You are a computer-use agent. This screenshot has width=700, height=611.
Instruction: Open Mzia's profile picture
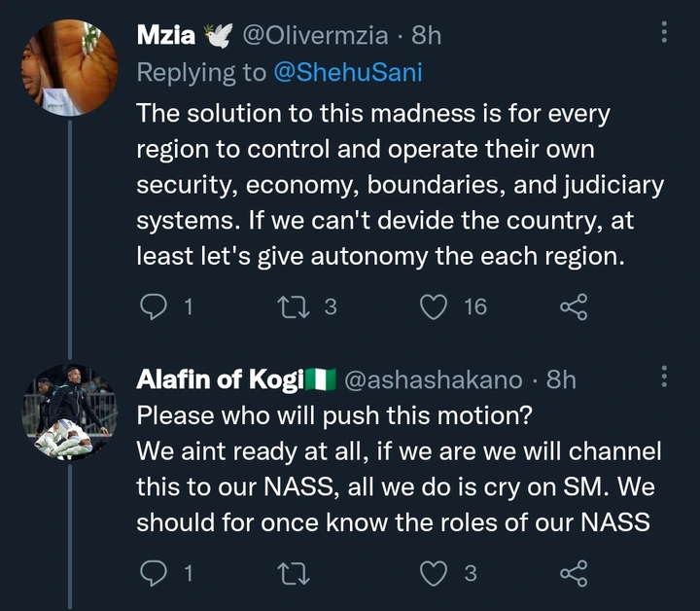(x=67, y=64)
